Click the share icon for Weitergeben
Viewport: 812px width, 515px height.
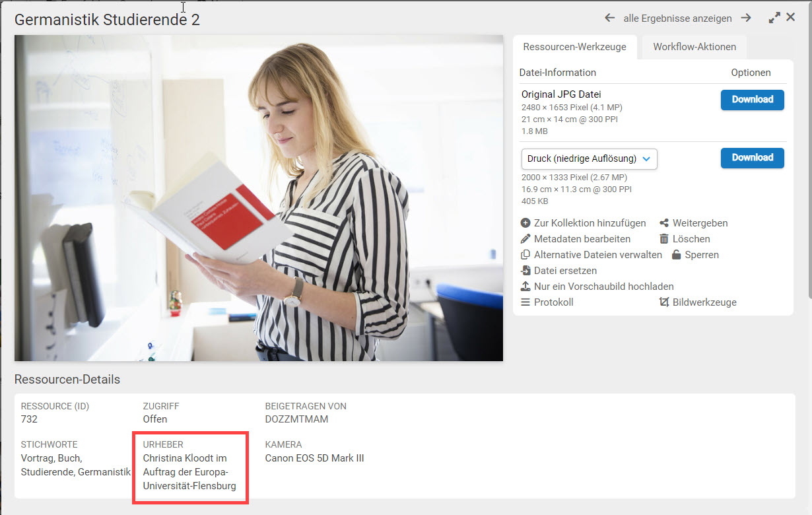point(664,223)
